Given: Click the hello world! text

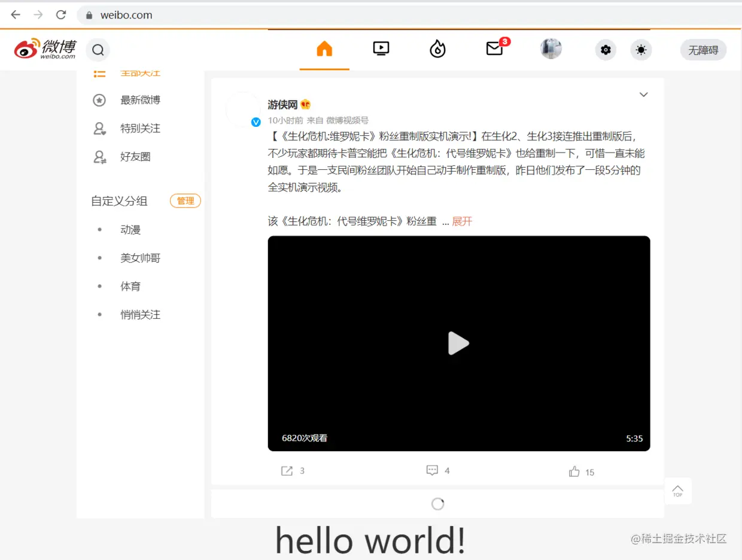Looking at the screenshot, I should coord(370,540).
